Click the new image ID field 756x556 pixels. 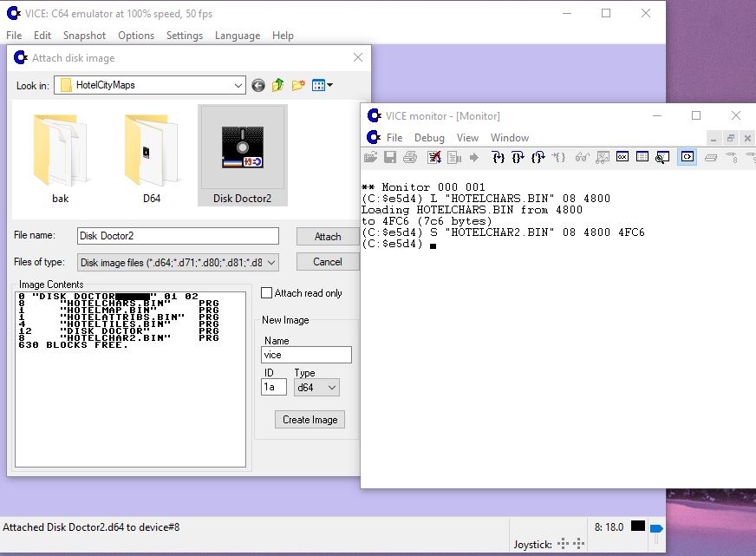tap(274, 387)
